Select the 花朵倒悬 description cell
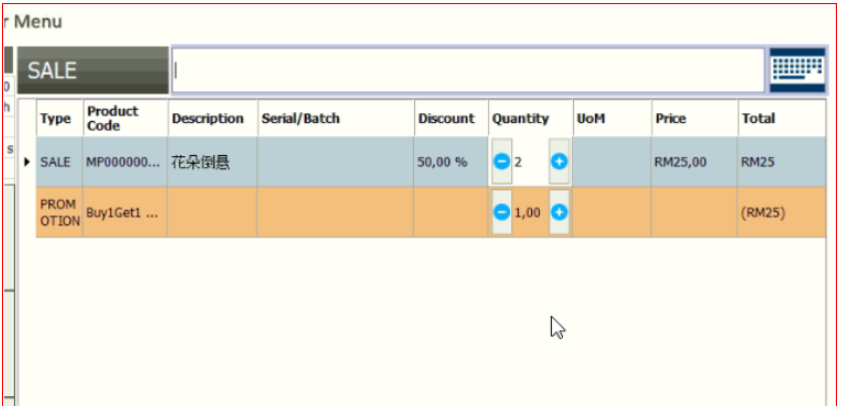 click(212, 161)
